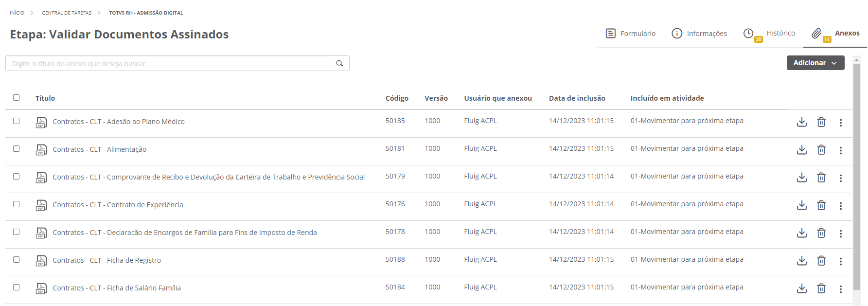This screenshot has width=868, height=306.
Task: Download the Adesão ao Plano Médico attachment
Action: (802, 122)
